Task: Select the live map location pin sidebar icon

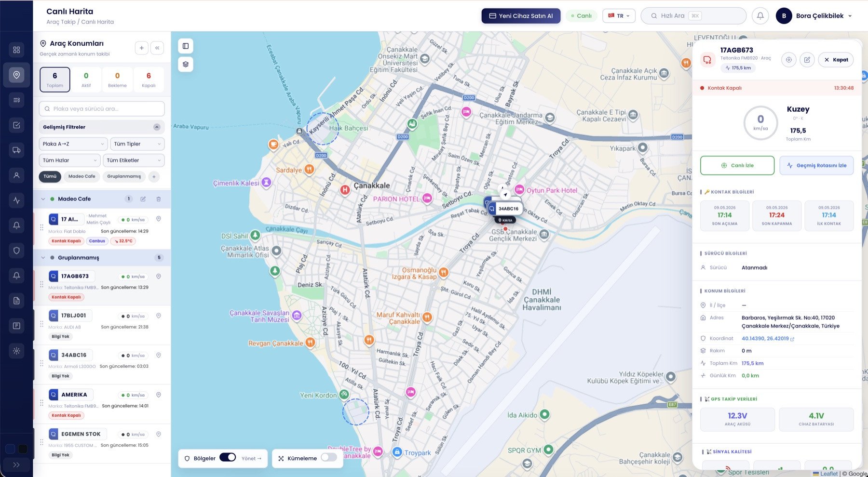Action: 16,75
